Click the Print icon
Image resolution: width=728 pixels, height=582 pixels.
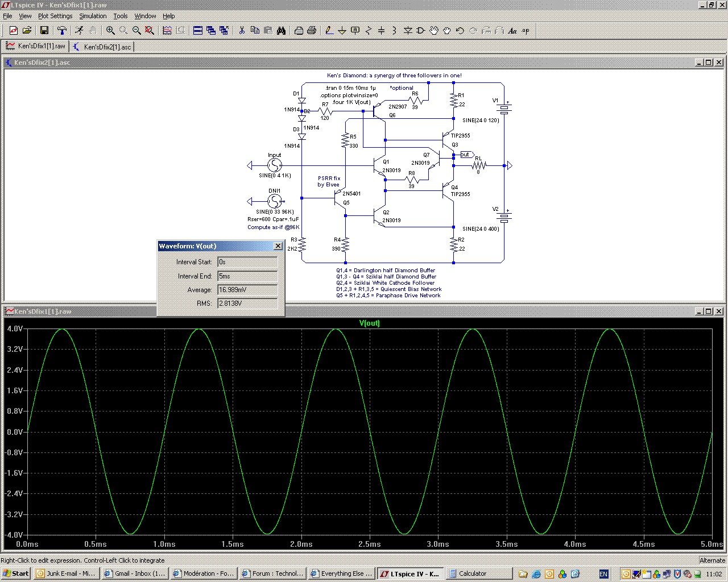click(312, 31)
